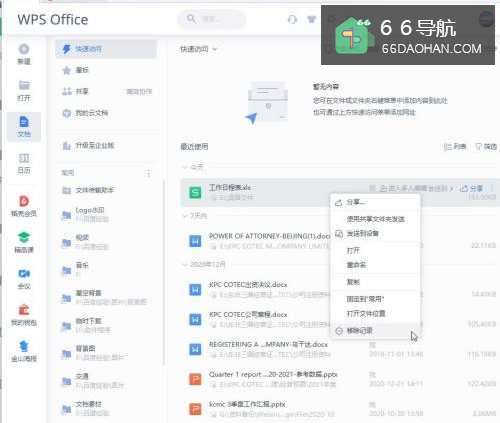Click the green spreadsheet icon of 工作日报表.xls

tap(195, 192)
